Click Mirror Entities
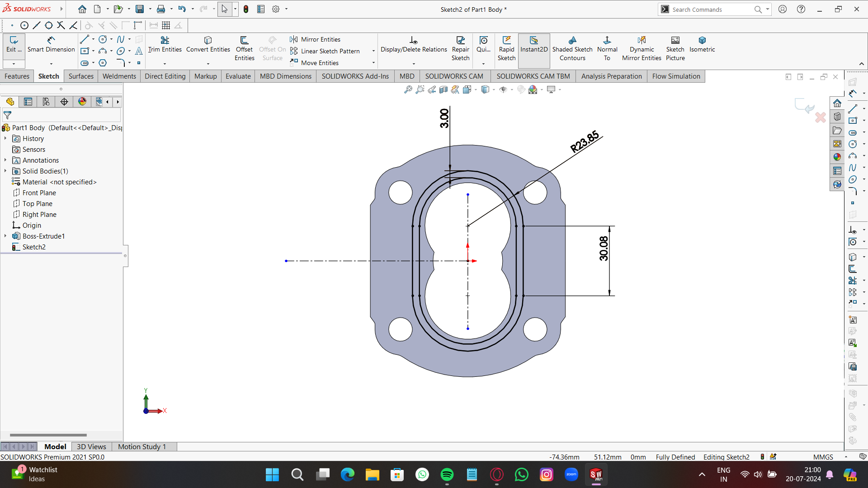868x488 pixels. coord(316,39)
